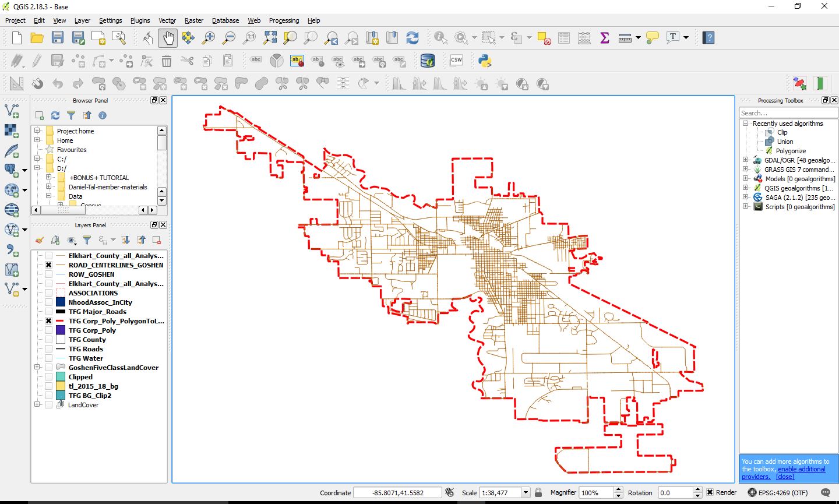Click the Zoom Full extent icon
Screen dimensions: 839x504
pyautogui.click(x=270, y=38)
